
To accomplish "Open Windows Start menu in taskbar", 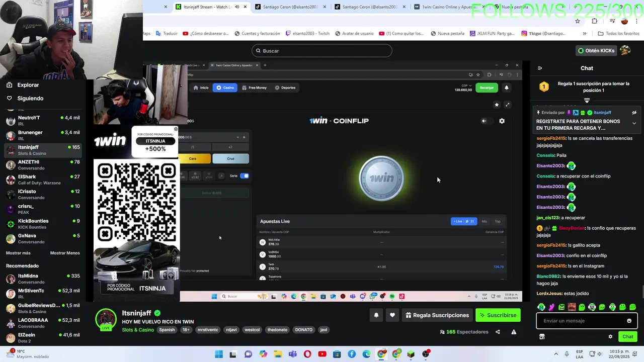I will pyautogui.click(x=219, y=354).
